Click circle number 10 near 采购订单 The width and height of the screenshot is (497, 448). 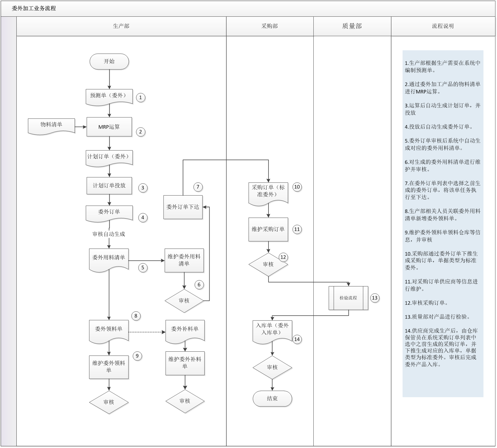point(297,187)
